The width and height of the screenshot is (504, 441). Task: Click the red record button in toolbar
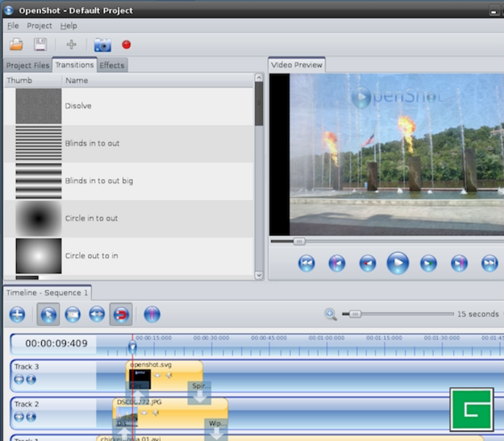click(126, 45)
